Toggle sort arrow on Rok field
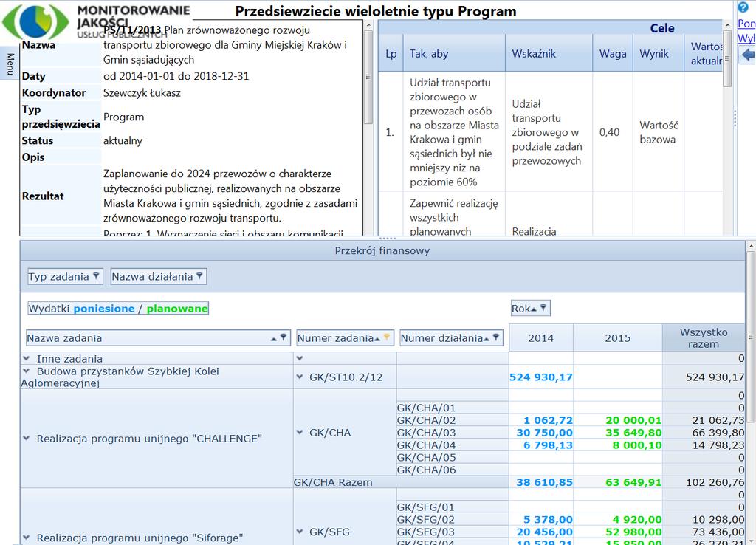This screenshot has width=756, height=545. [534, 309]
